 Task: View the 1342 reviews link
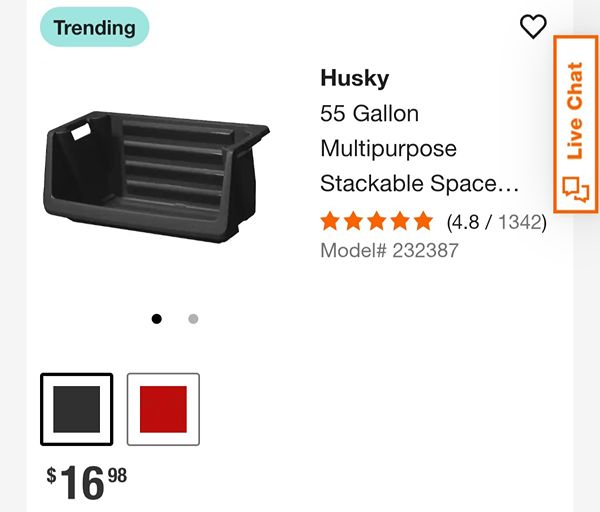coord(520,222)
